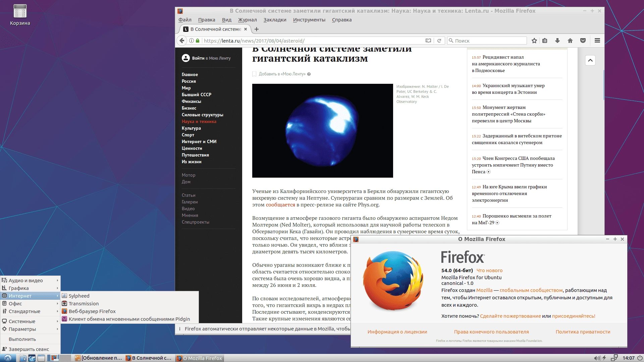Close the 'В Солнечной системе' tab

(x=246, y=29)
